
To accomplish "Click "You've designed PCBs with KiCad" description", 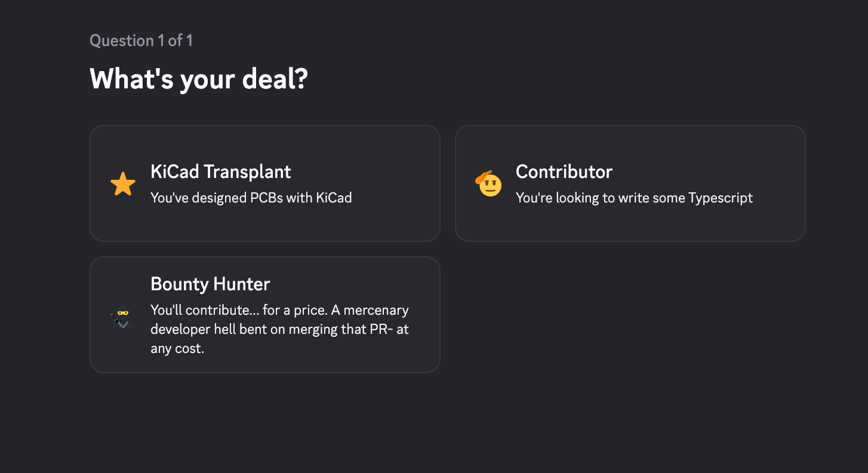I will [251, 198].
